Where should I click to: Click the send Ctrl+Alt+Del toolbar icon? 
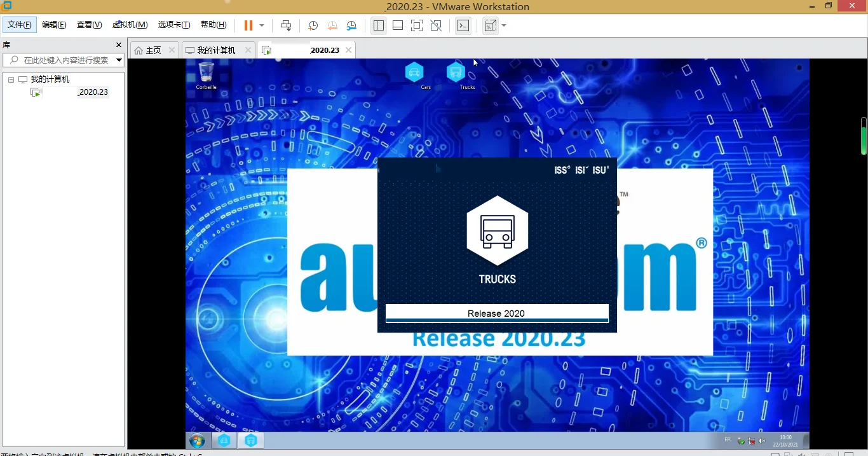point(286,25)
